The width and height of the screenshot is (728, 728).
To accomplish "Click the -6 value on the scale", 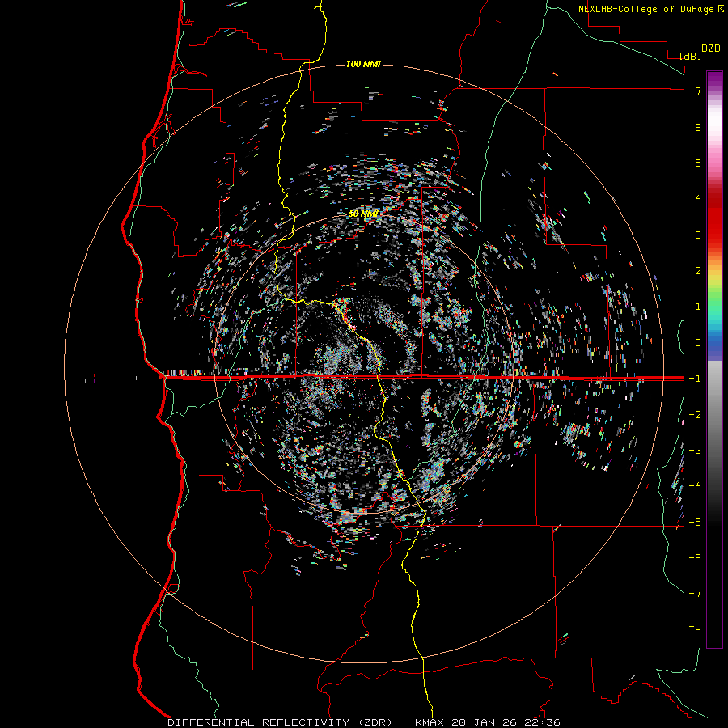I will (695, 558).
